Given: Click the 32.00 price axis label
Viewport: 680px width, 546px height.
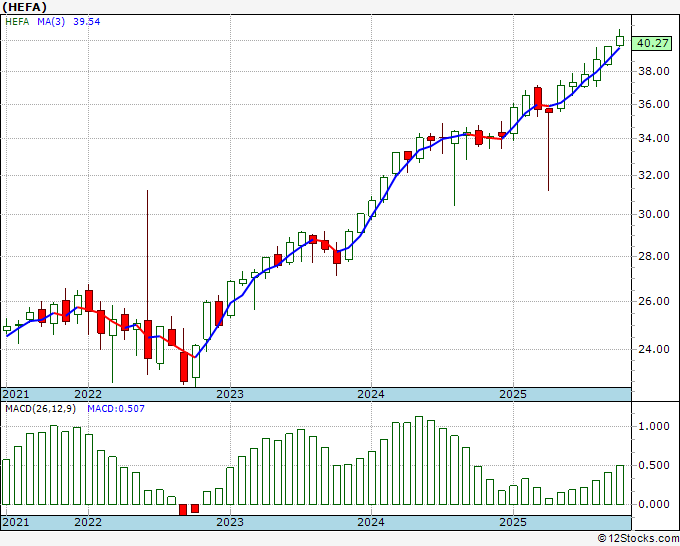Looking at the screenshot, I should [x=654, y=175].
